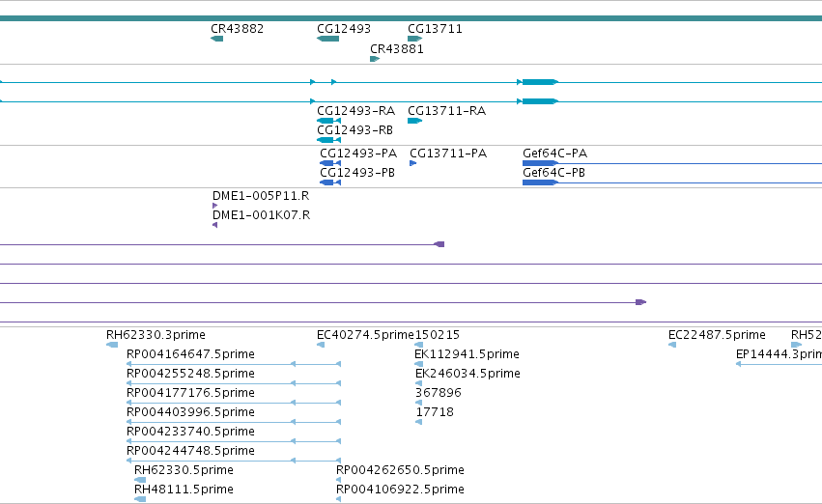The height and width of the screenshot is (504, 822).
Task: Select the EK112941.5prime EST glyph
Action: [x=418, y=364]
